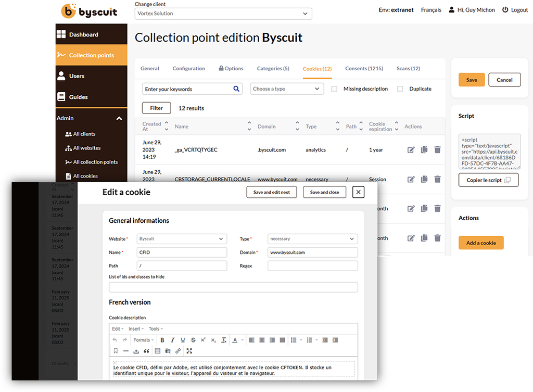This screenshot has width=533, height=392.
Task: Click the Filter button
Action: [156, 108]
